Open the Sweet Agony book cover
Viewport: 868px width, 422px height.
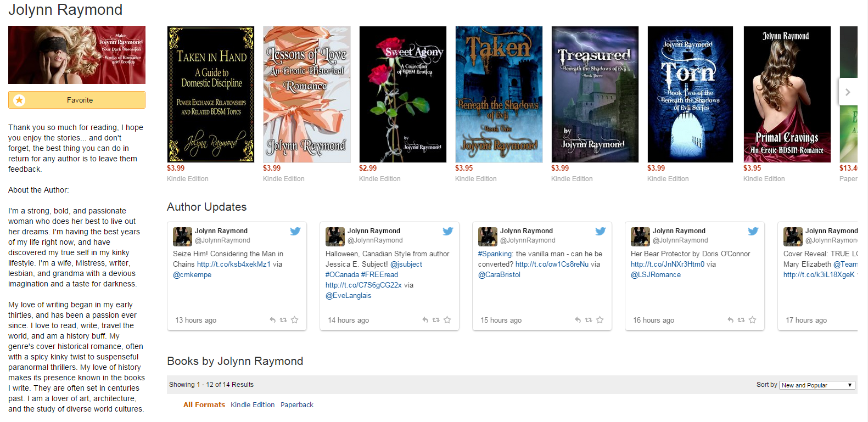pyautogui.click(x=403, y=94)
